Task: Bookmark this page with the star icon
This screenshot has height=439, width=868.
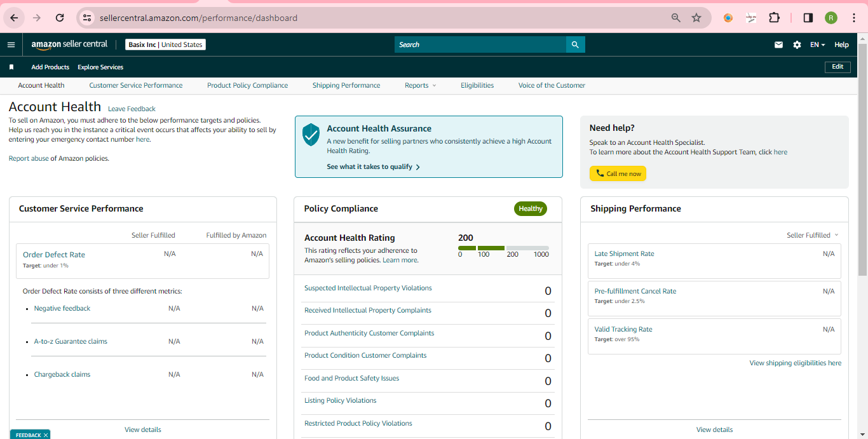Action: click(x=696, y=18)
